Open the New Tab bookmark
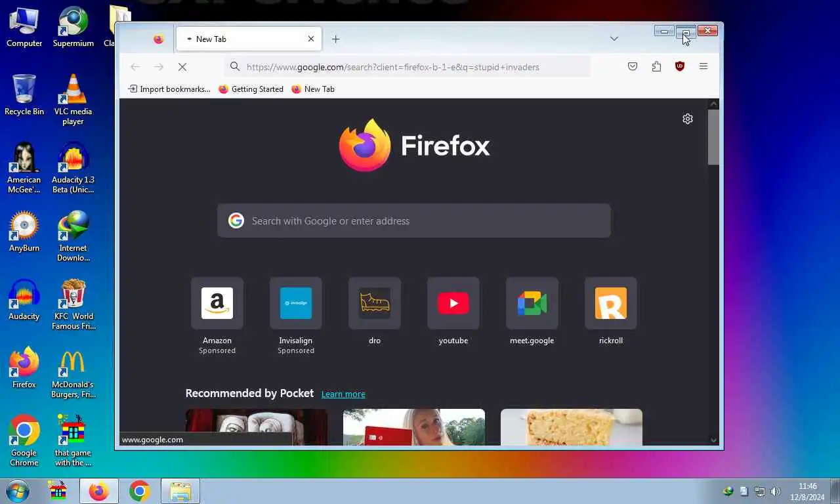The width and height of the screenshot is (840, 504). (313, 89)
